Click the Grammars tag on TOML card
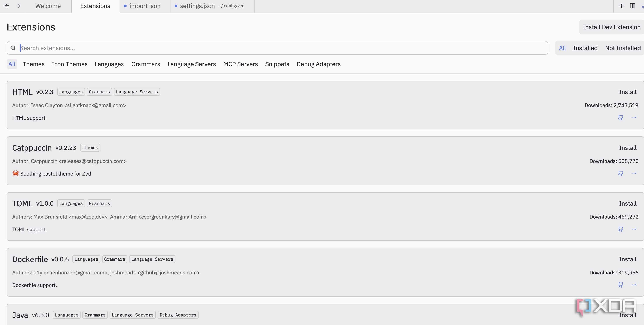Viewport: 644px width, 325px height. 99,203
